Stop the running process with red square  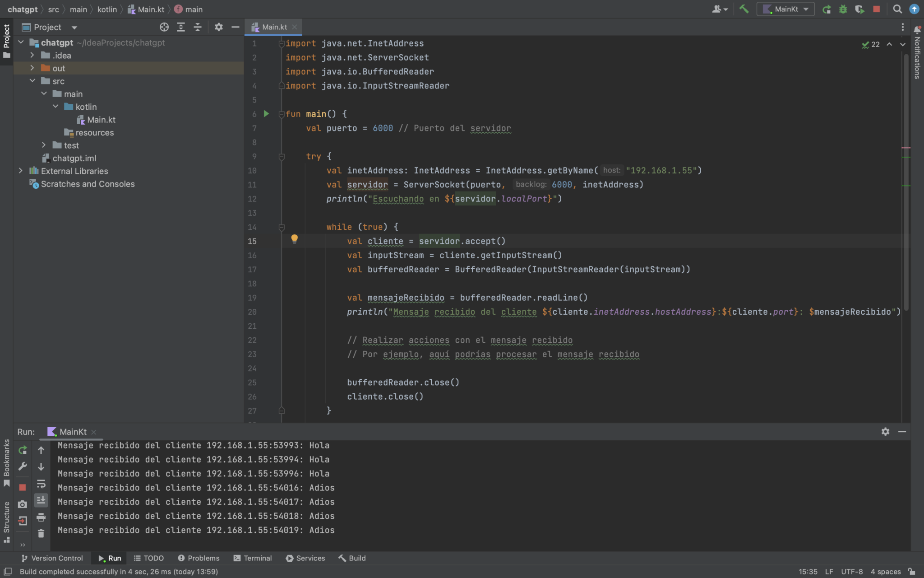point(876,9)
